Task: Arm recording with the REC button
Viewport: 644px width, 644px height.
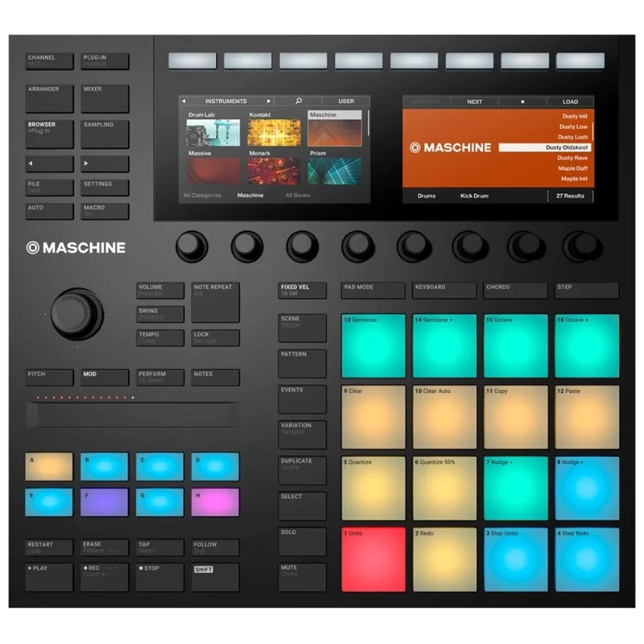Action: 105,576
